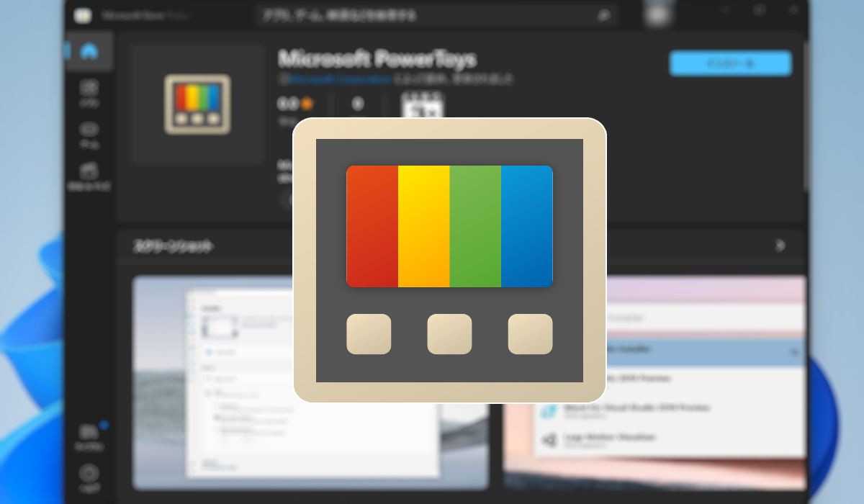
Task: Open the pink-background screenshot thumbnail
Action: pos(654,382)
